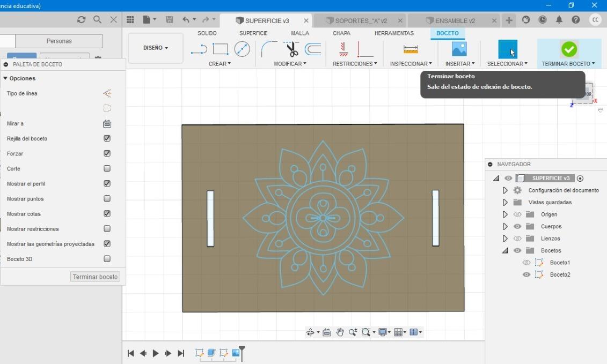This screenshot has width=607, height=364.
Task: Collapse the Opciones section
Action: (x=5, y=78)
